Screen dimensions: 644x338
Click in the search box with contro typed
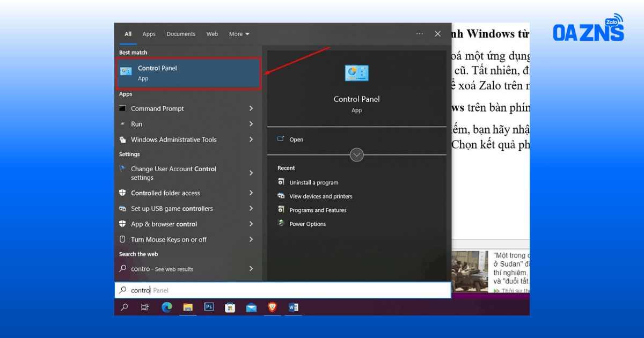283,290
